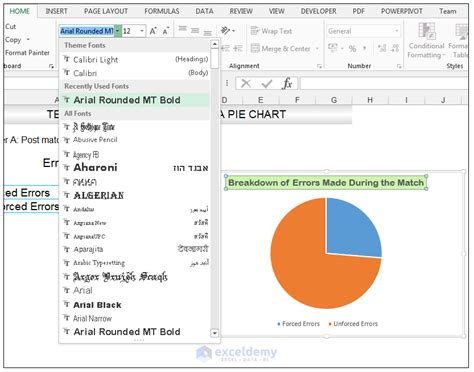This screenshot has height=372, width=474.
Task: Choose the Arial Narrow font
Action: click(x=135, y=318)
